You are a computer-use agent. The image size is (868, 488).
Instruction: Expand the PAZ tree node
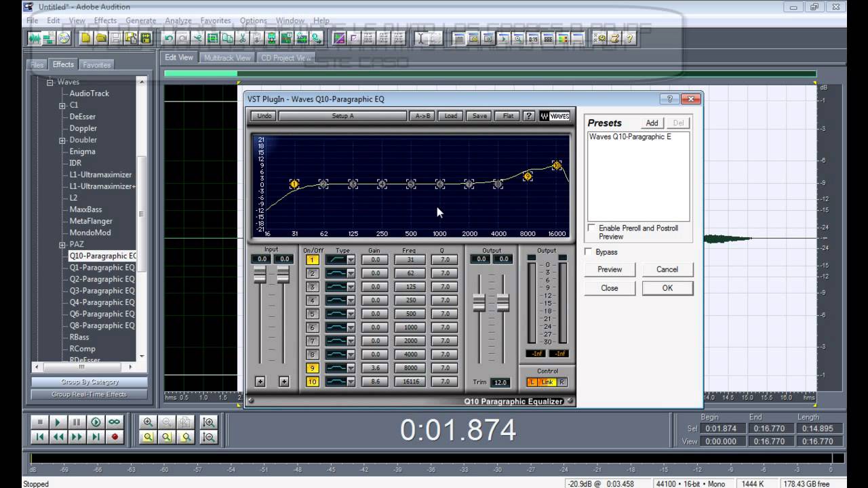(x=62, y=245)
